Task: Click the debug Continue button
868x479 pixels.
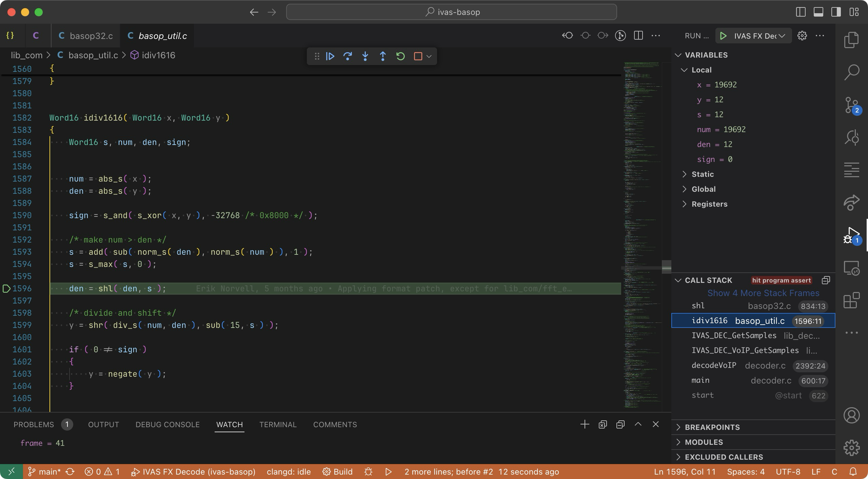Action: (330, 56)
